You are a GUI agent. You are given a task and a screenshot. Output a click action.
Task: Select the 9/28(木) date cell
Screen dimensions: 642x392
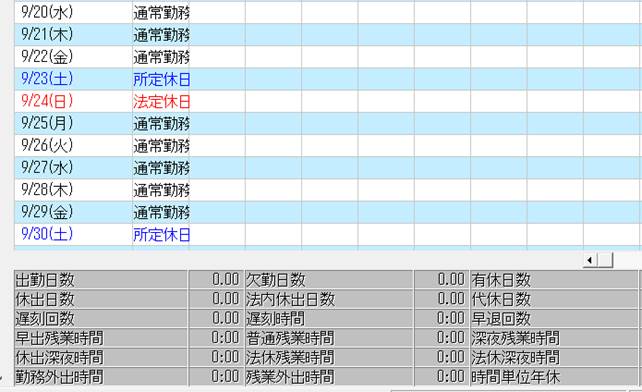pyautogui.click(x=73, y=190)
